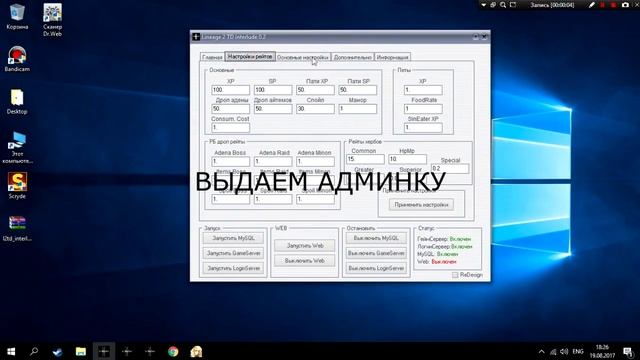This screenshot has width=640, height=360.
Task: Click the Дроп адены input field
Action: point(231,109)
